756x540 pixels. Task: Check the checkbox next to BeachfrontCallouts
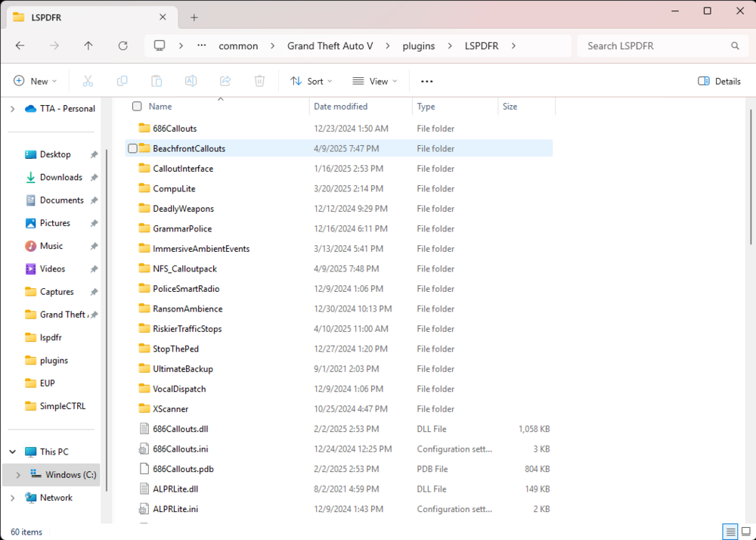click(x=132, y=148)
